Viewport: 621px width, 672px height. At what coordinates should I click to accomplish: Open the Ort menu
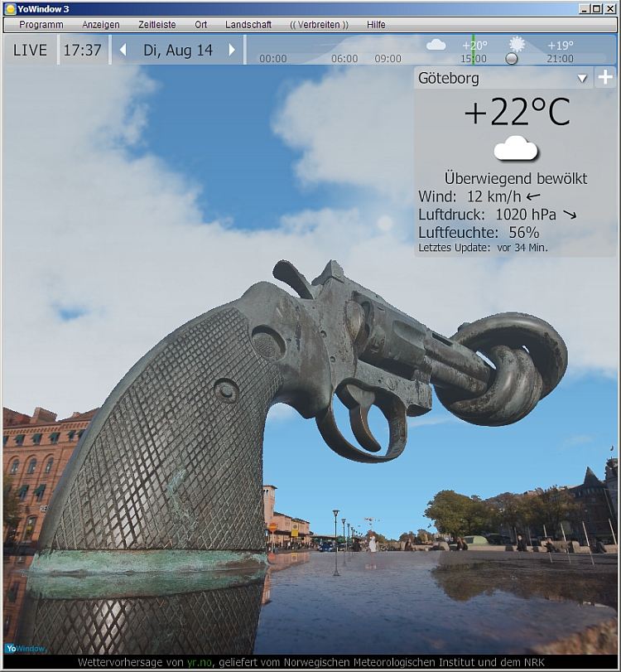[201, 25]
